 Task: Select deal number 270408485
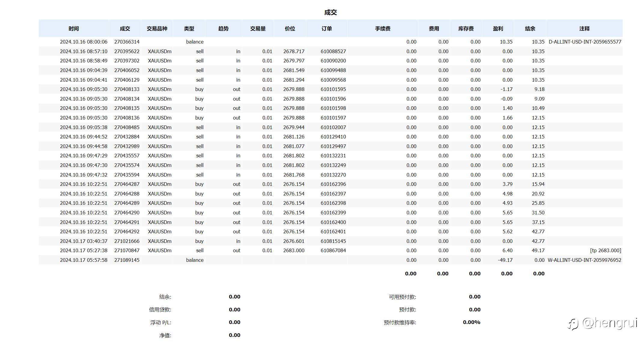click(x=127, y=127)
